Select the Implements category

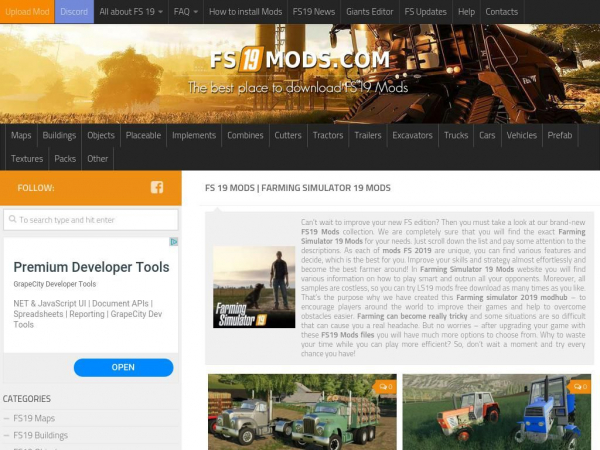[194, 135]
